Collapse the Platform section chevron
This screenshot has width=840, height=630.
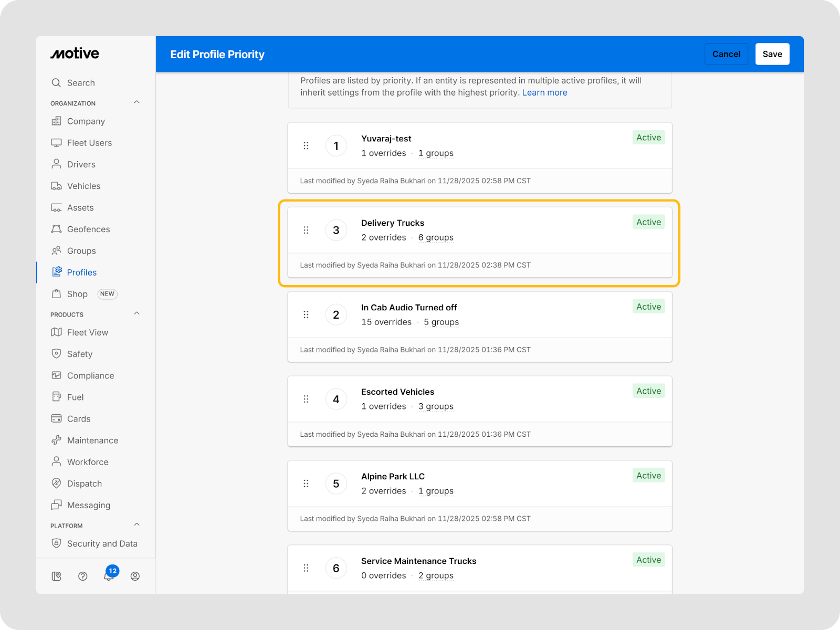tap(136, 524)
